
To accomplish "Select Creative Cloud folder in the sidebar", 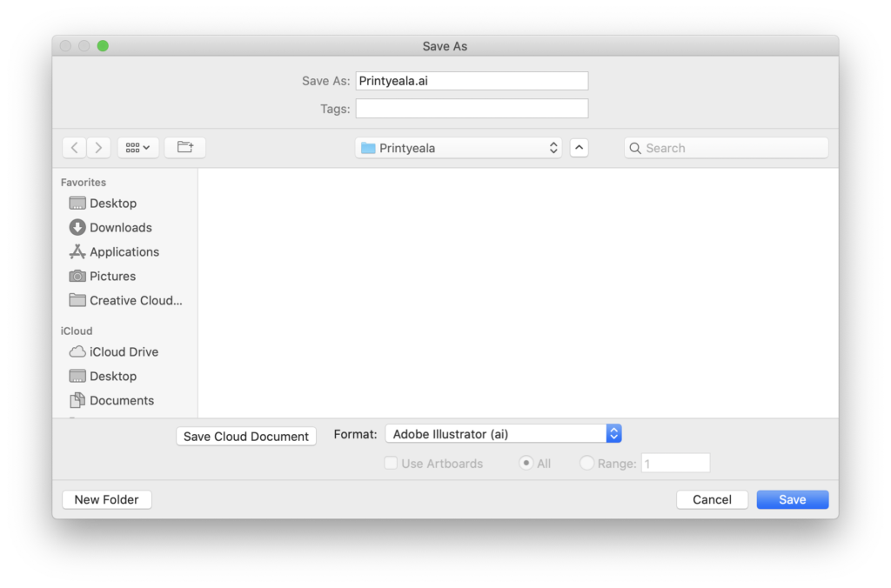I will tap(136, 301).
